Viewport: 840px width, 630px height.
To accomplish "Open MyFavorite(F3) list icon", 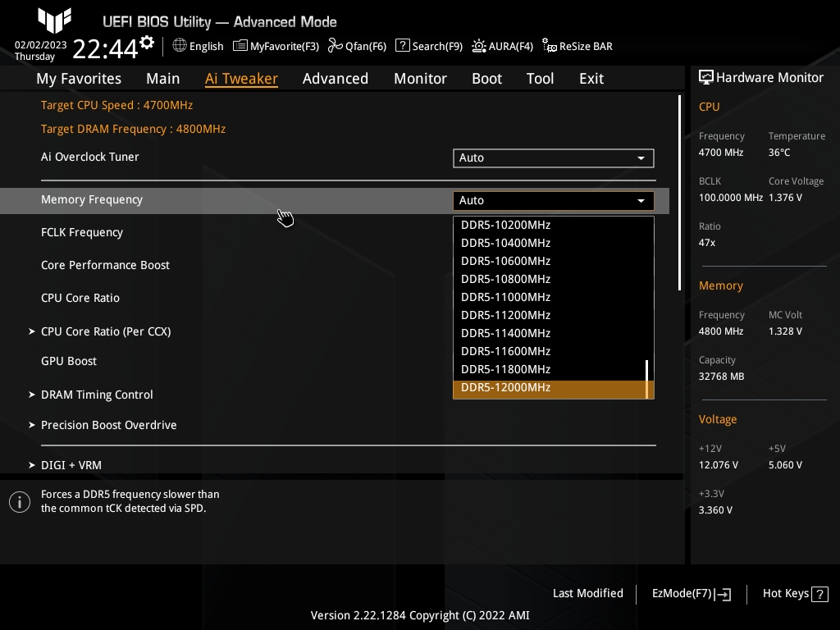I will coord(240,46).
